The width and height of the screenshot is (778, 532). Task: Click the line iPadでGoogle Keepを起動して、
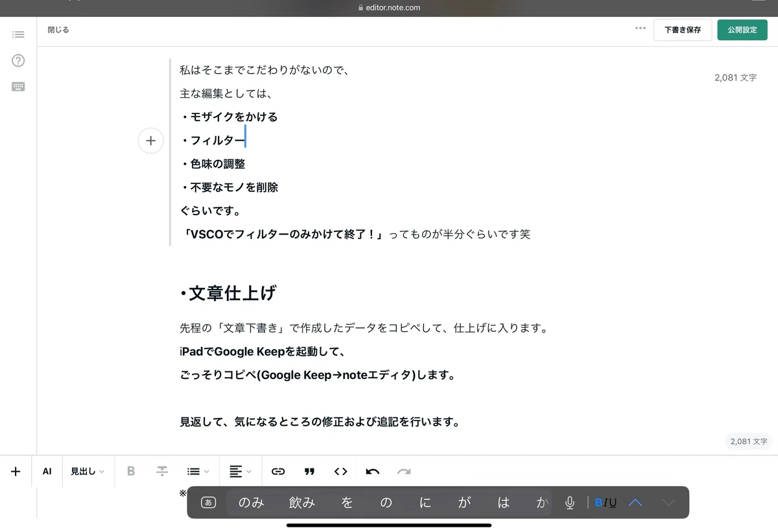click(261, 352)
